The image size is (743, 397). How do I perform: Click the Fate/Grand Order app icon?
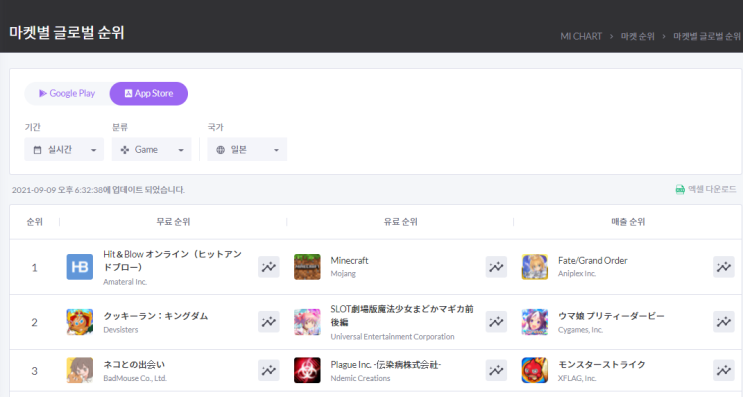point(535,267)
